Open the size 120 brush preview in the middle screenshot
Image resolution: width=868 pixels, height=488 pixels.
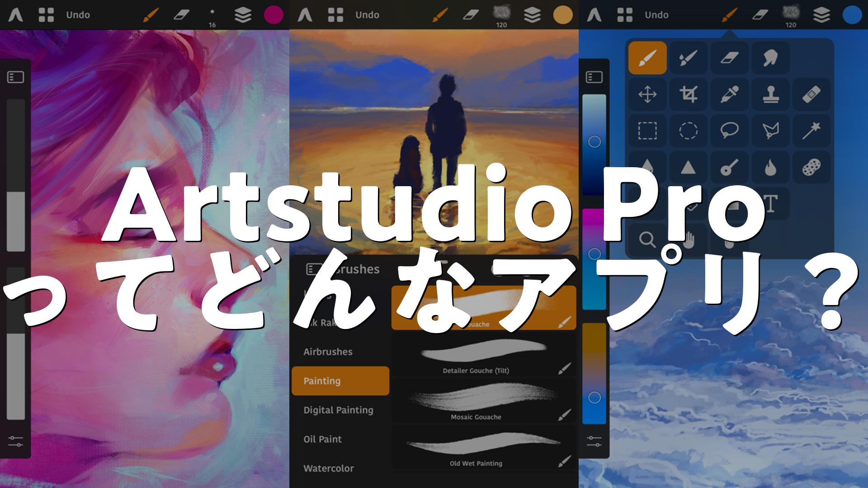(x=501, y=15)
